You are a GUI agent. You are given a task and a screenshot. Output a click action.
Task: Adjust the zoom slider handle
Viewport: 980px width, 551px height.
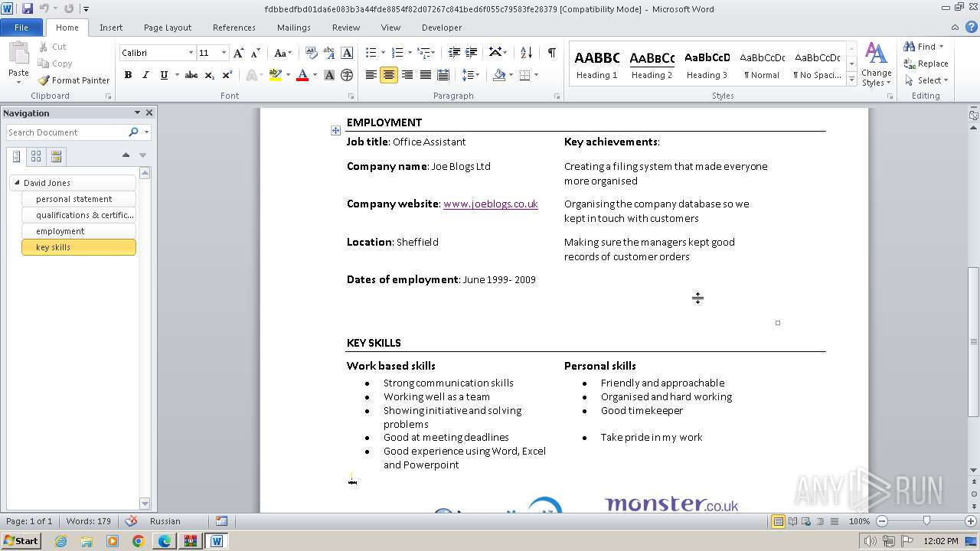click(x=926, y=521)
